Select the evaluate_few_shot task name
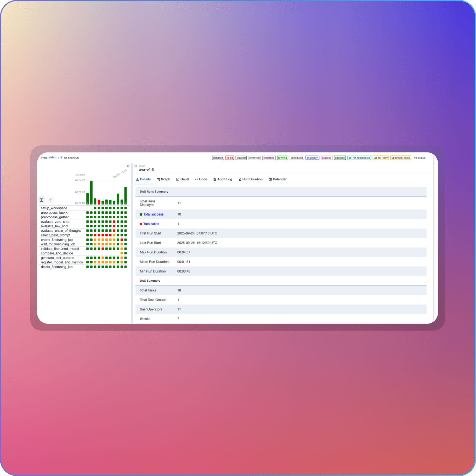Screen dimensions: 476x476 point(55,226)
